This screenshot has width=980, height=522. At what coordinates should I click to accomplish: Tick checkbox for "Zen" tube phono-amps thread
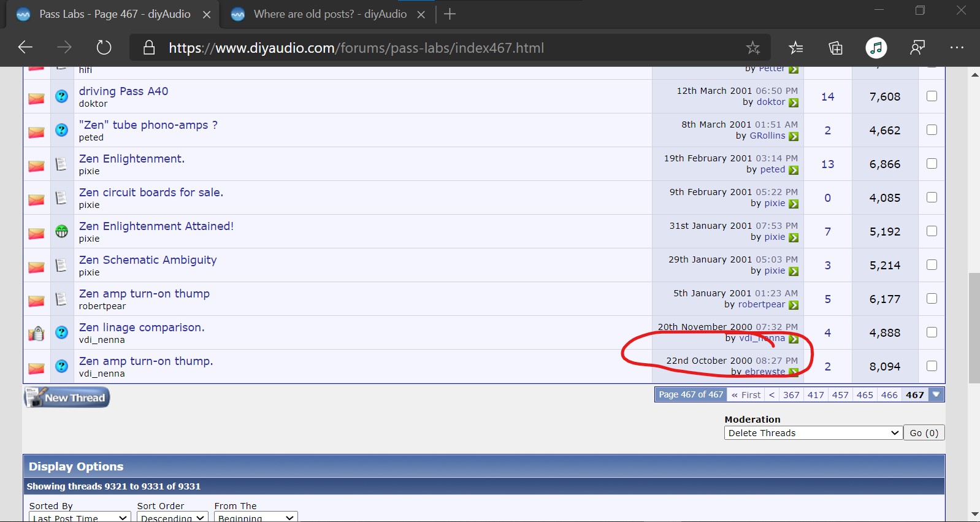pyautogui.click(x=932, y=130)
